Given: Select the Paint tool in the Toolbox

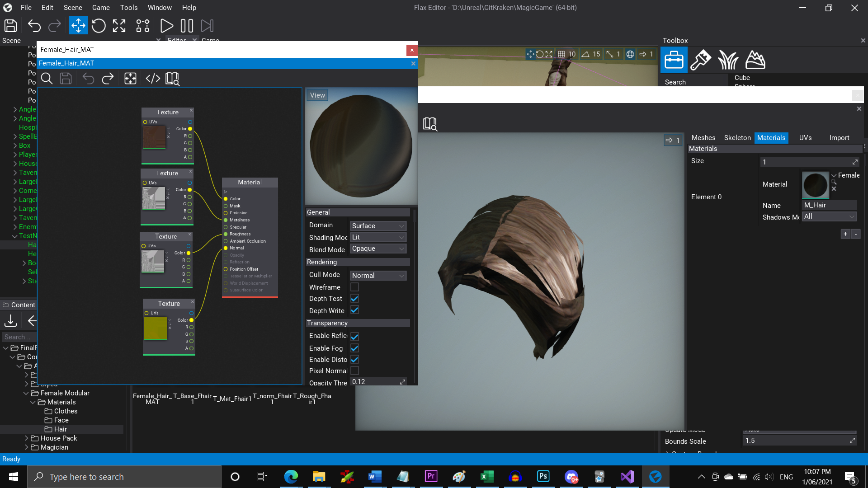Looking at the screenshot, I should [x=701, y=59].
